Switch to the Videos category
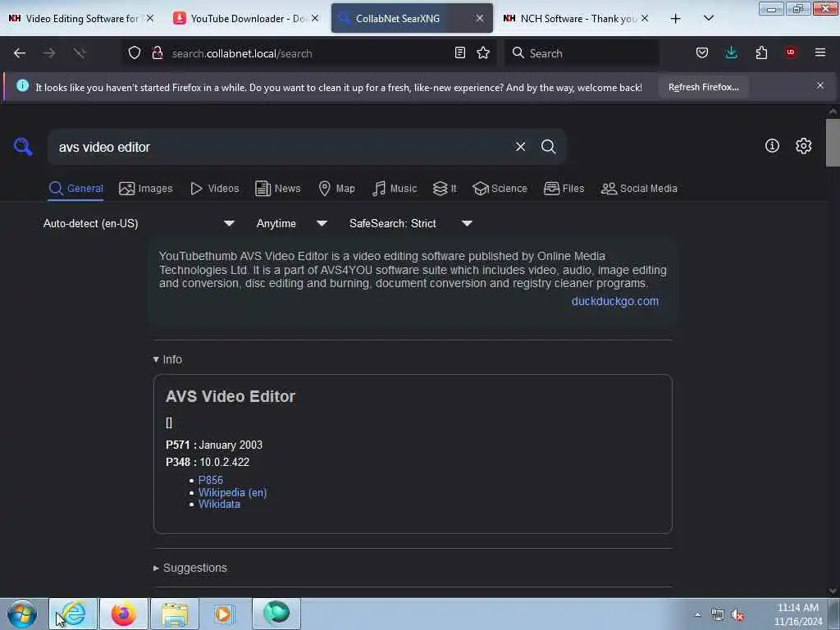This screenshot has width=840, height=630. click(214, 189)
